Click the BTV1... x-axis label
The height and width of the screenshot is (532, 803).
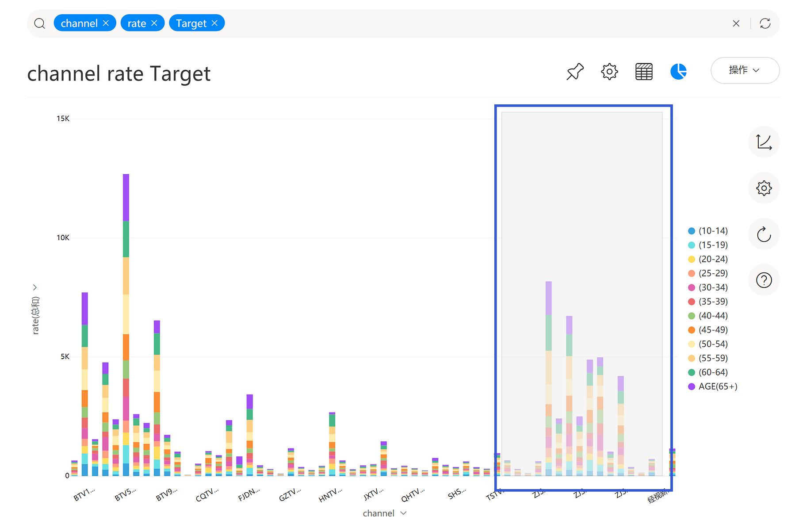84,494
